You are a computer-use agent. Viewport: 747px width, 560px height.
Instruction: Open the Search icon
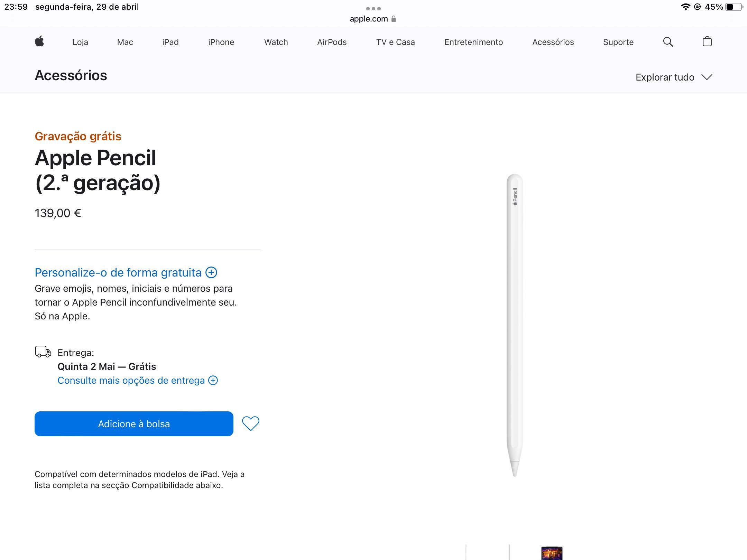[668, 41]
